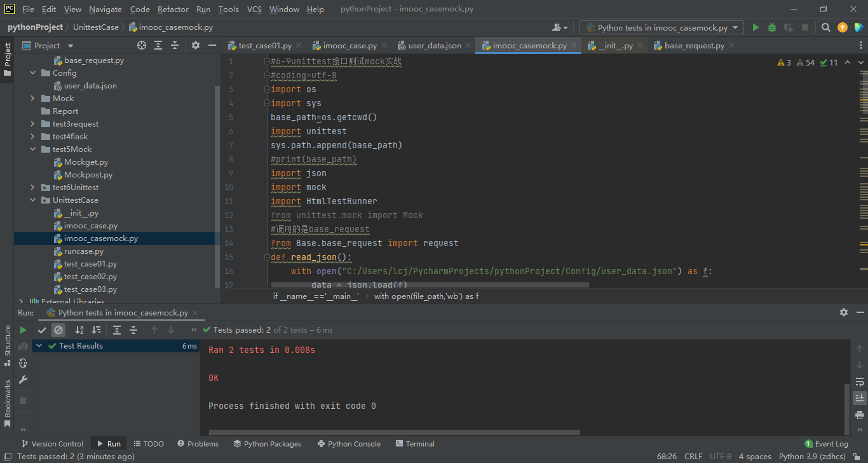Toggle auto-test rerun icon in Run panel
Screen dimensions: 868x463
[x=23, y=363]
